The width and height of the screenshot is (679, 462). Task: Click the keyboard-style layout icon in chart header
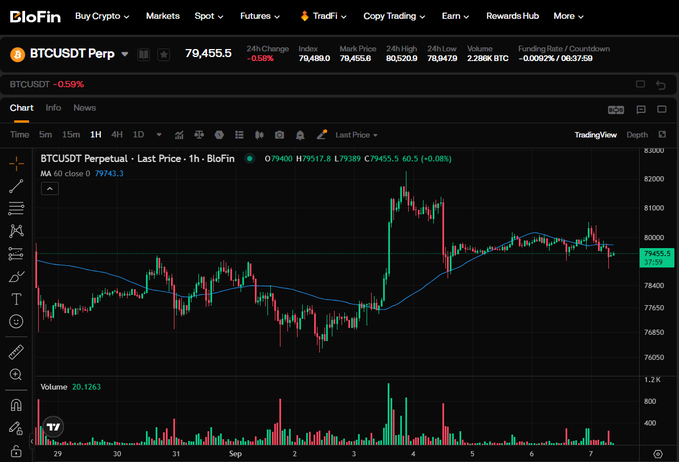616,110
